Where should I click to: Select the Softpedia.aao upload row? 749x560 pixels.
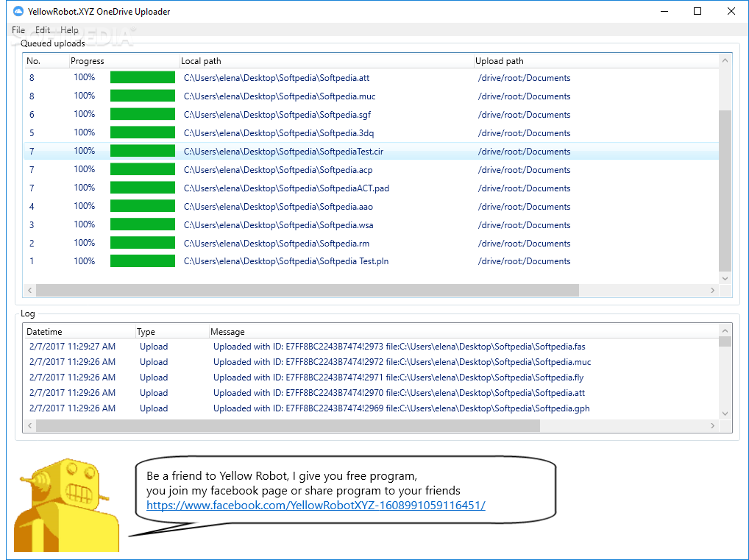tap(371, 207)
